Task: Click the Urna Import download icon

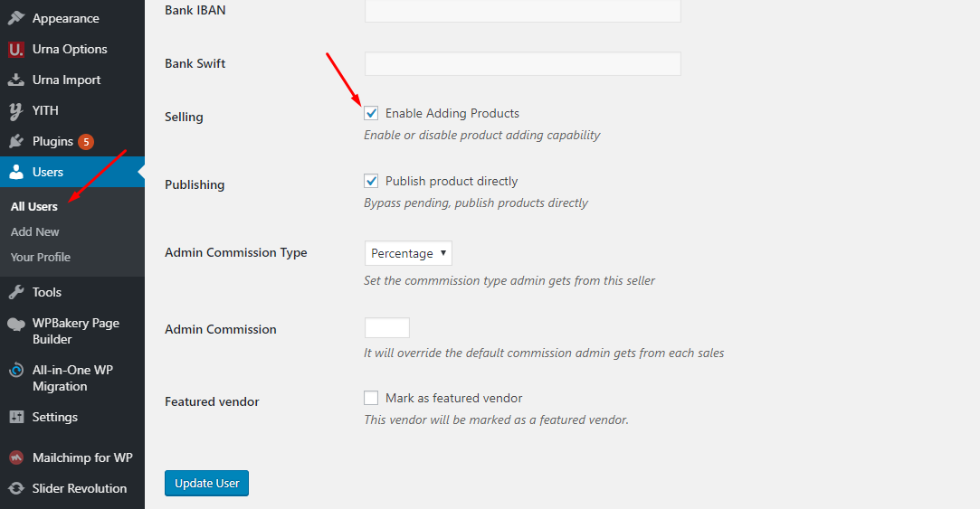Action: coord(16,80)
